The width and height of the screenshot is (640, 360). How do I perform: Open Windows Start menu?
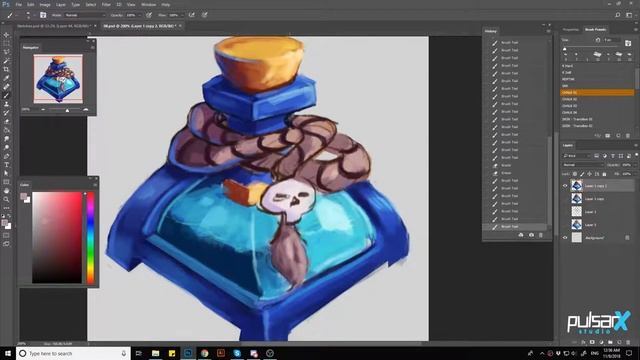8,353
